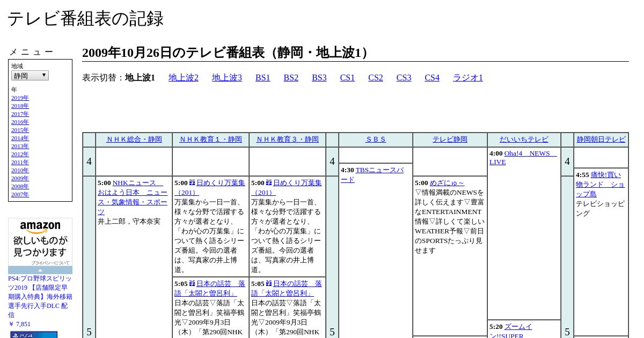The height and width of the screenshot is (338, 644).
Task: Open the ＮＨＫ教育３・静岡 channel header
Action: click(288, 139)
